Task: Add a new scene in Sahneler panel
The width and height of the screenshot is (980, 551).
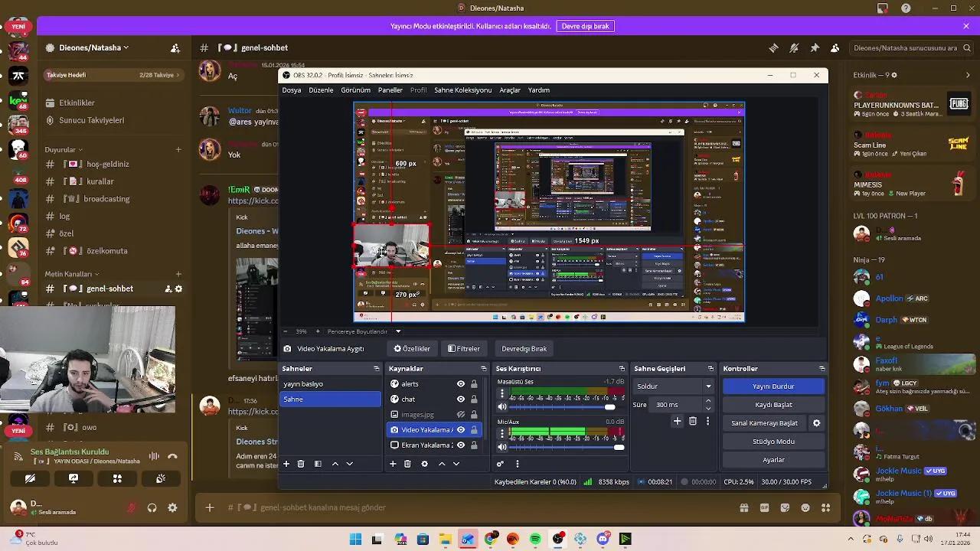Action: pos(286,464)
